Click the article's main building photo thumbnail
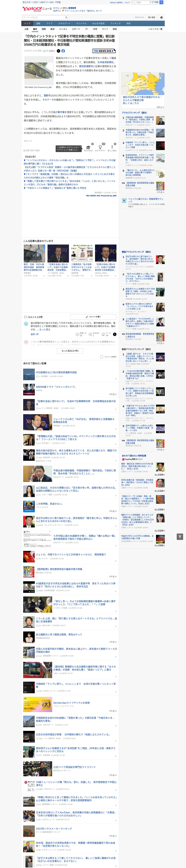This screenshot has height=868, width=186. 39,70
